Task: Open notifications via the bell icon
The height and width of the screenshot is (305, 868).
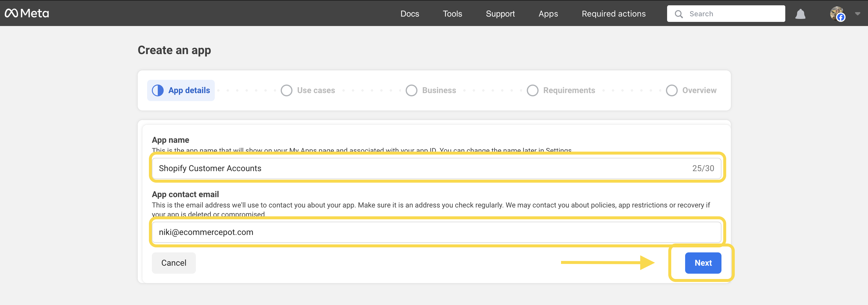Action: (x=800, y=14)
